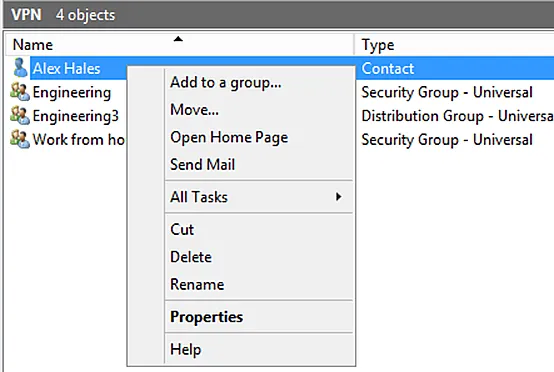Sort by the Type column header
The image size is (554, 372).
(x=454, y=45)
